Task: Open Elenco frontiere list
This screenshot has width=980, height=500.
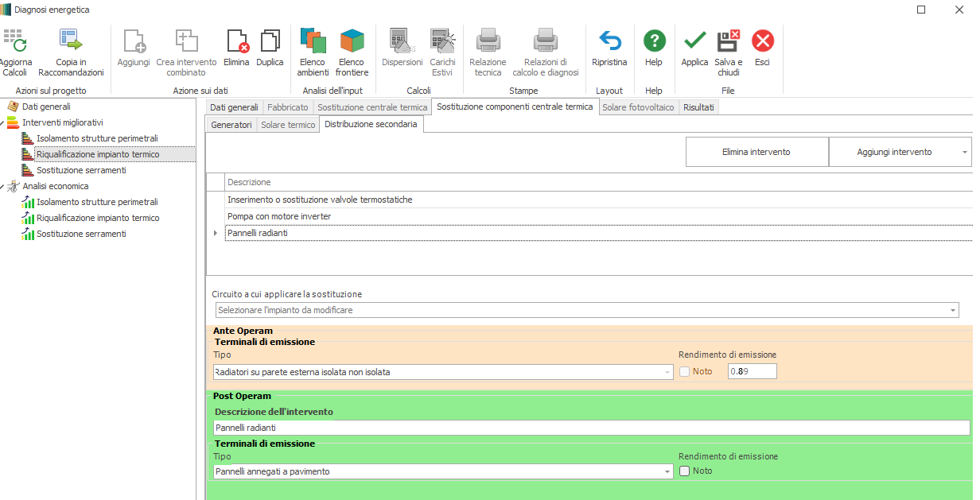Action: [352, 41]
